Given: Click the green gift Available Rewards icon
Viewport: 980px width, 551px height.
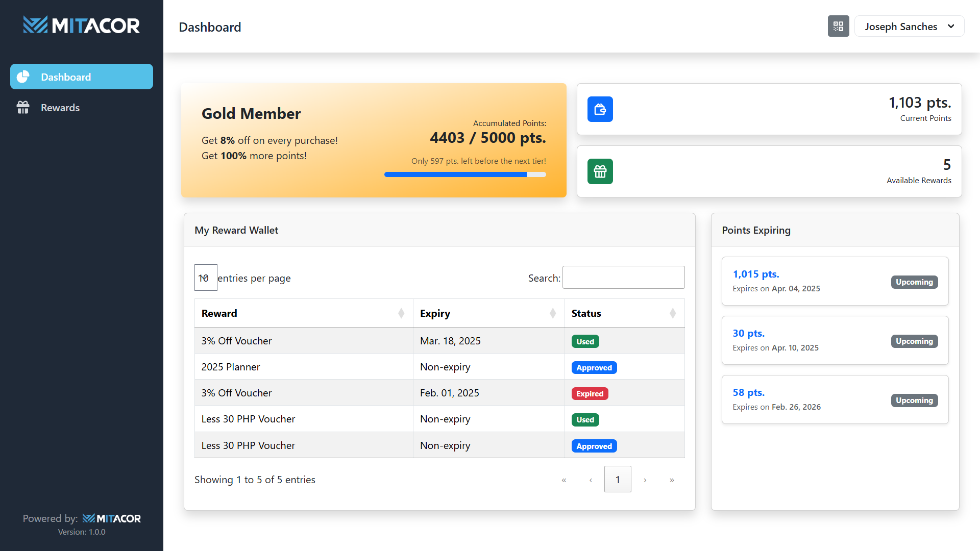Looking at the screenshot, I should (x=600, y=171).
